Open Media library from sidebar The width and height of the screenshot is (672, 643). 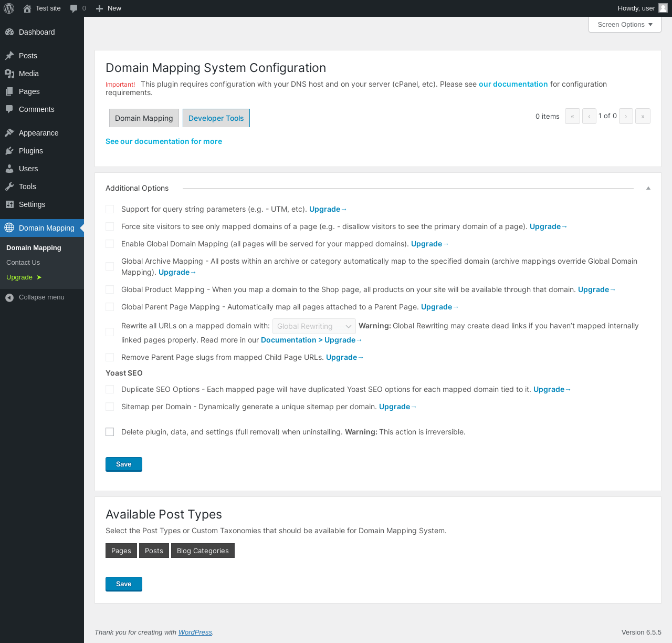point(28,74)
